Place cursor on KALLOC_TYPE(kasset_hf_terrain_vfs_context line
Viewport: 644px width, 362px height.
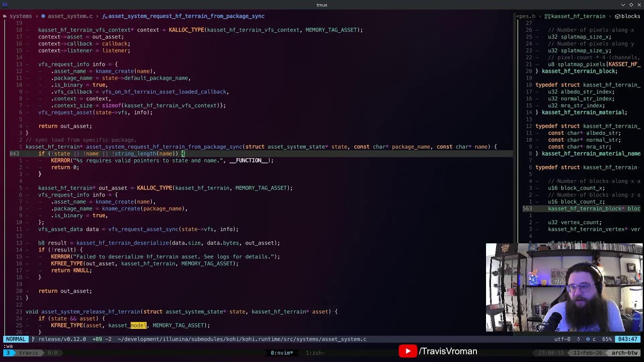[x=200, y=30]
